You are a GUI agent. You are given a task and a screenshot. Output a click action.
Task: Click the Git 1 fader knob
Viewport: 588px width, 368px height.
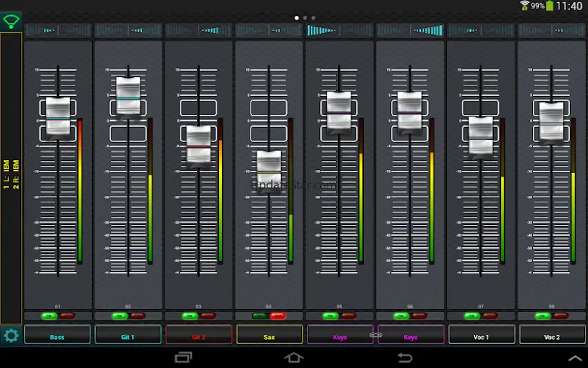(128, 97)
